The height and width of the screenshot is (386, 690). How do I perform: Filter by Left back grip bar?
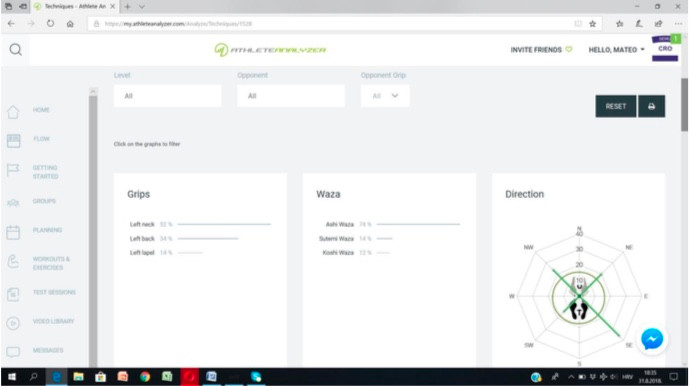pos(208,238)
